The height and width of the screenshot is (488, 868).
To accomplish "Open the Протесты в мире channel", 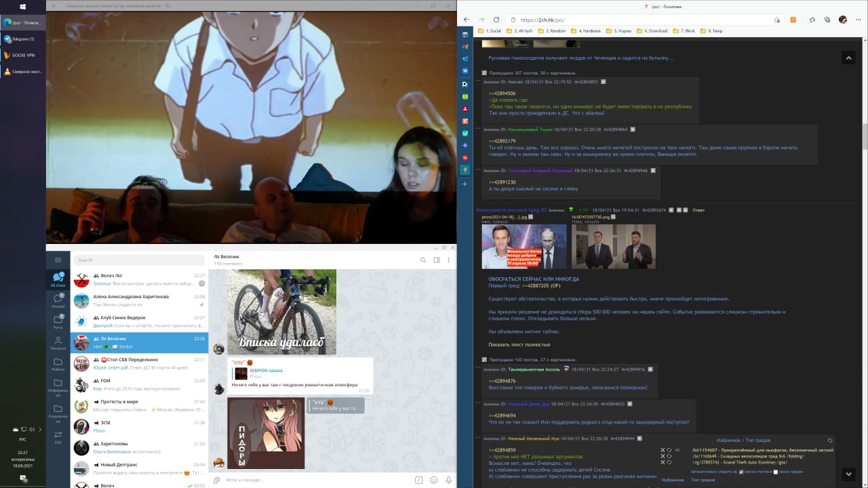I will (x=139, y=405).
